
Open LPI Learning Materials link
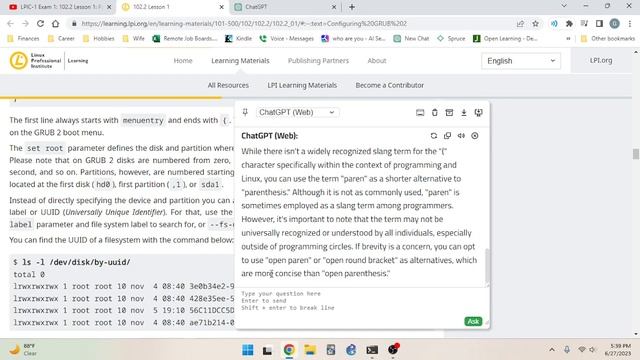(302, 85)
